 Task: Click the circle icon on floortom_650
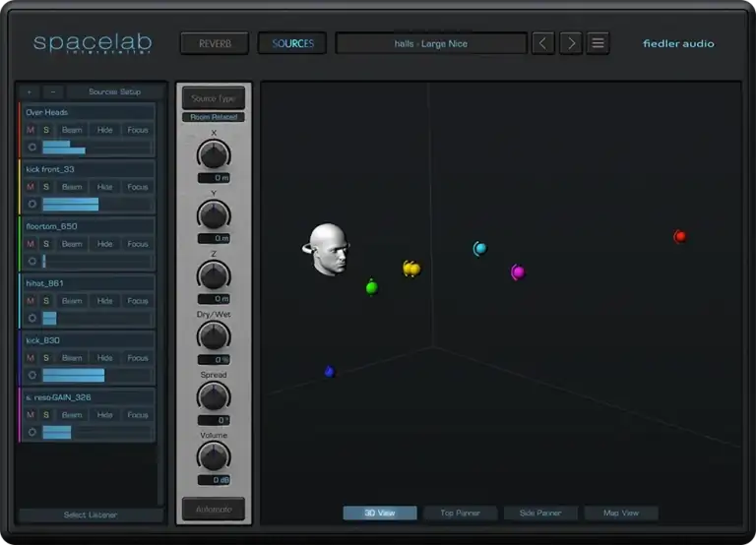tap(32, 261)
